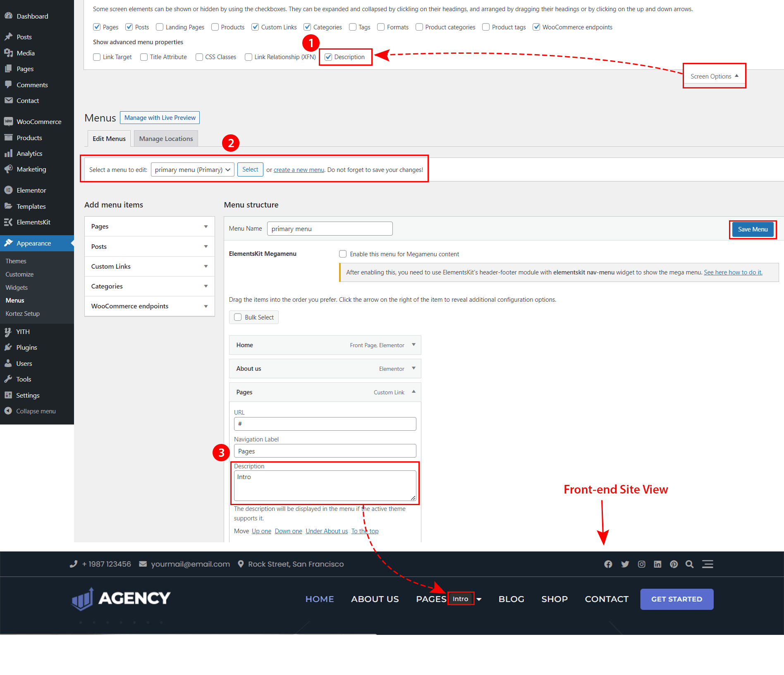Image resolution: width=784 pixels, height=675 pixels.
Task: Select the Edit Menus tab
Action: coord(109,138)
